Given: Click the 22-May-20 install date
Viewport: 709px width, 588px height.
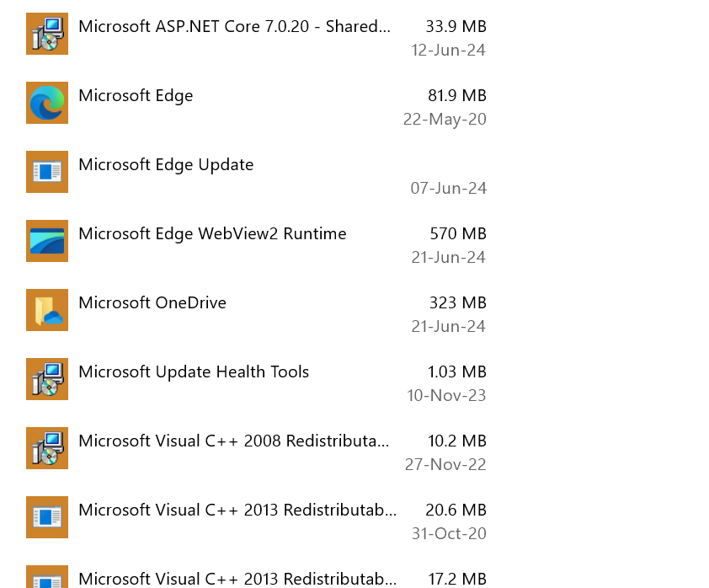Looking at the screenshot, I should click(445, 119).
